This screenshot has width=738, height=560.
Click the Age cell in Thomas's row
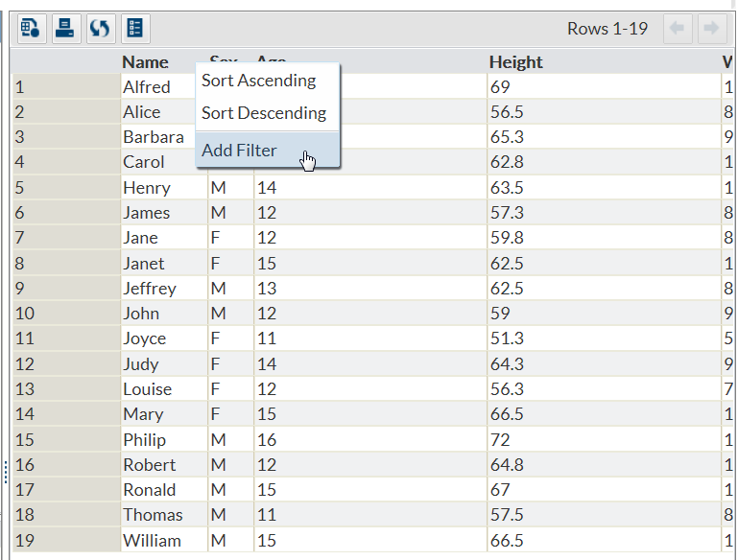point(266,515)
